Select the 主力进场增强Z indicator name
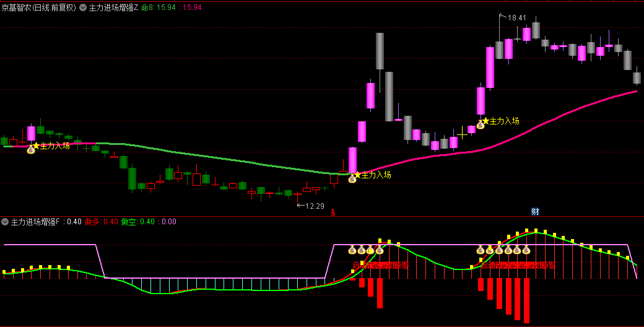644x327 pixels. pos(114,7)
